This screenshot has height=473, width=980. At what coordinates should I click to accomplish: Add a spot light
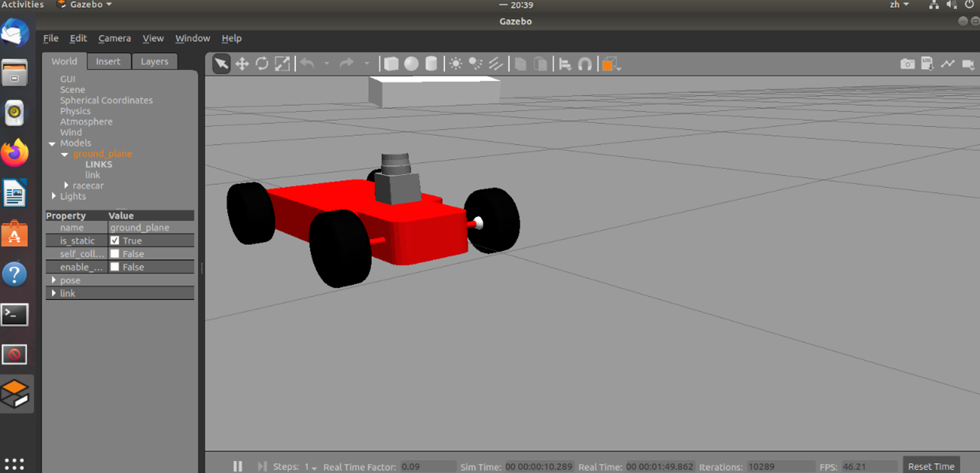pos(476,64)
